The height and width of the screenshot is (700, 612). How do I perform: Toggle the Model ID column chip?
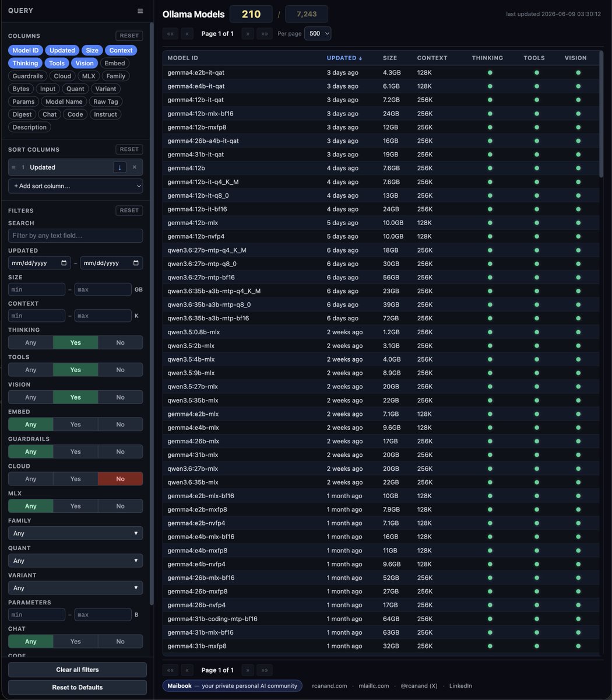(26, 50)
